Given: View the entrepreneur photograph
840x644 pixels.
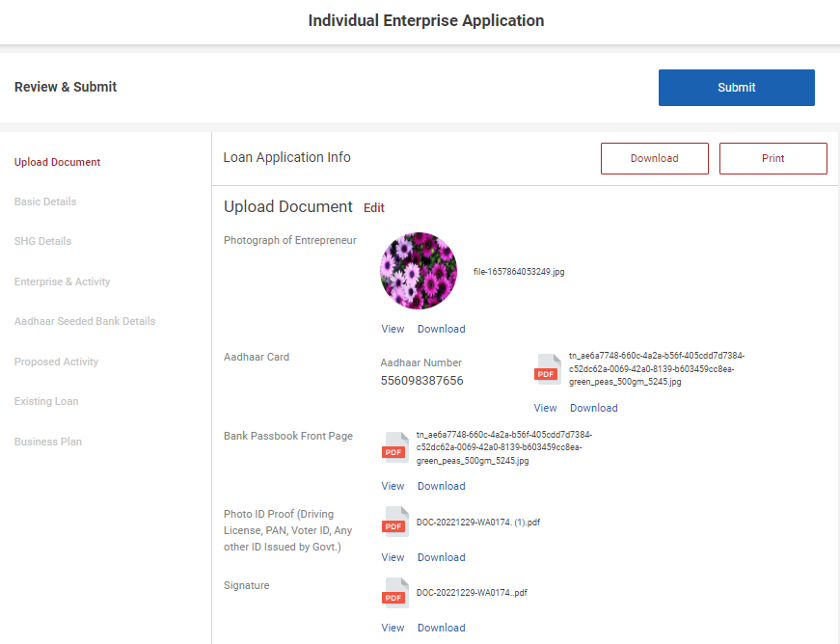Looking at the screenshot, I should (393, 329).
